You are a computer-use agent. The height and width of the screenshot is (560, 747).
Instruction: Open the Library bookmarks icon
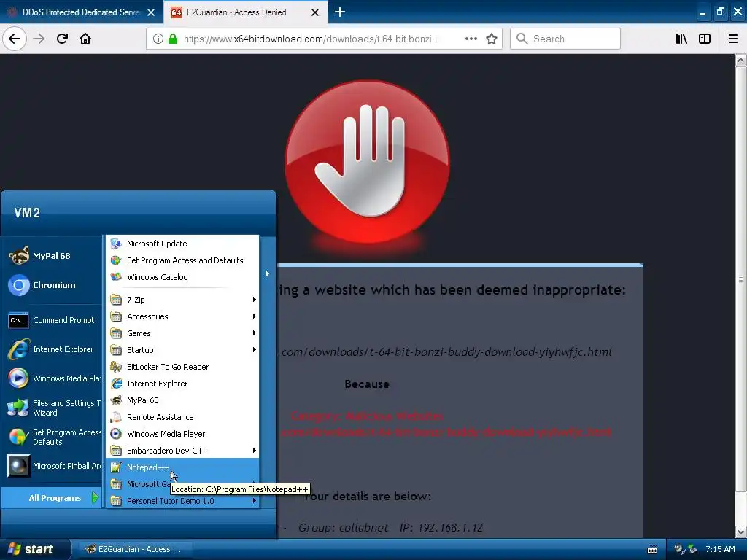[681, 39]
